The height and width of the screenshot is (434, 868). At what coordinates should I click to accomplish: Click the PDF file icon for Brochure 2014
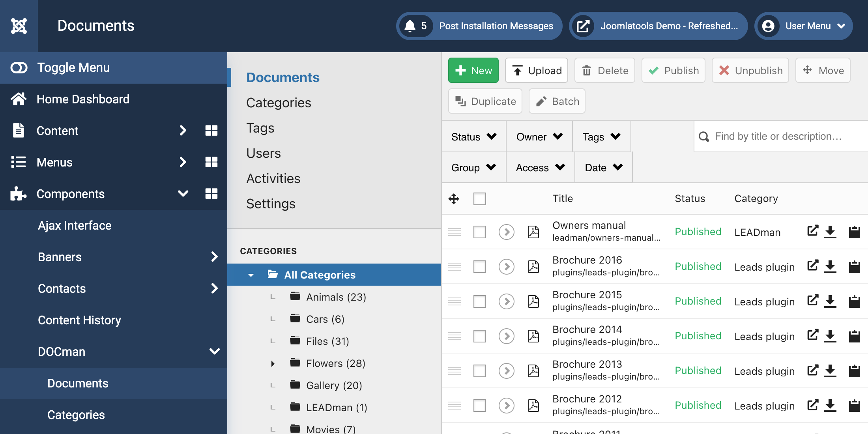(x=533, y=336)
